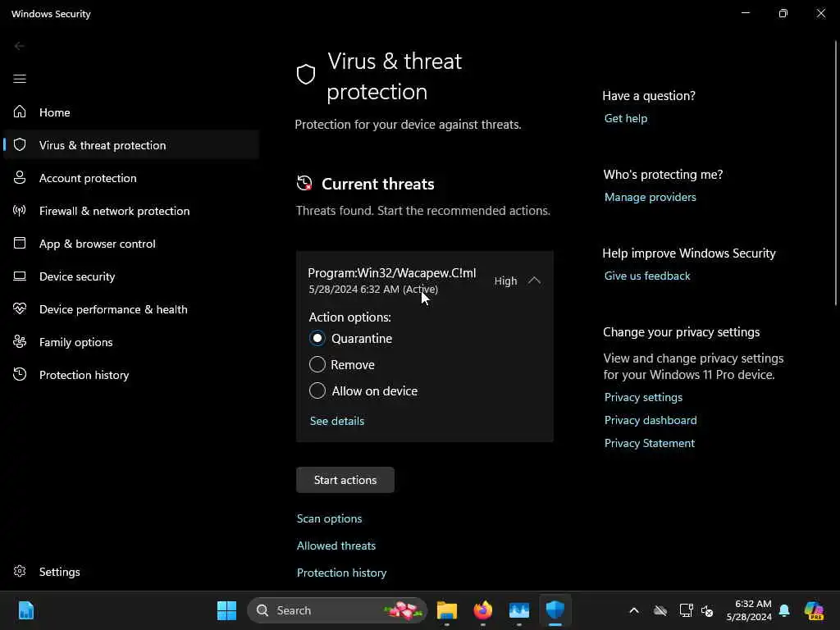Viewport: 840px width, 630px height.
Task: Collapse the Wacapew threat chevron
Action: [x=534, y=281]
